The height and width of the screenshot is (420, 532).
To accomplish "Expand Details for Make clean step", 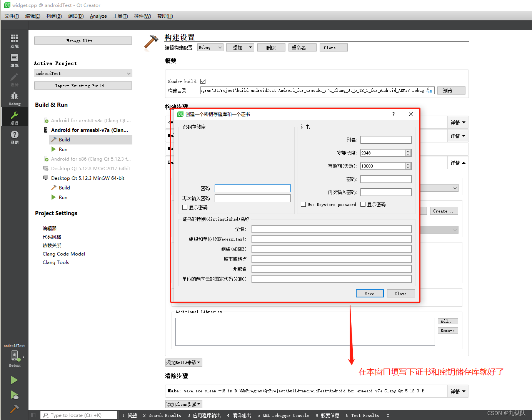I will (x=458, y=391).
